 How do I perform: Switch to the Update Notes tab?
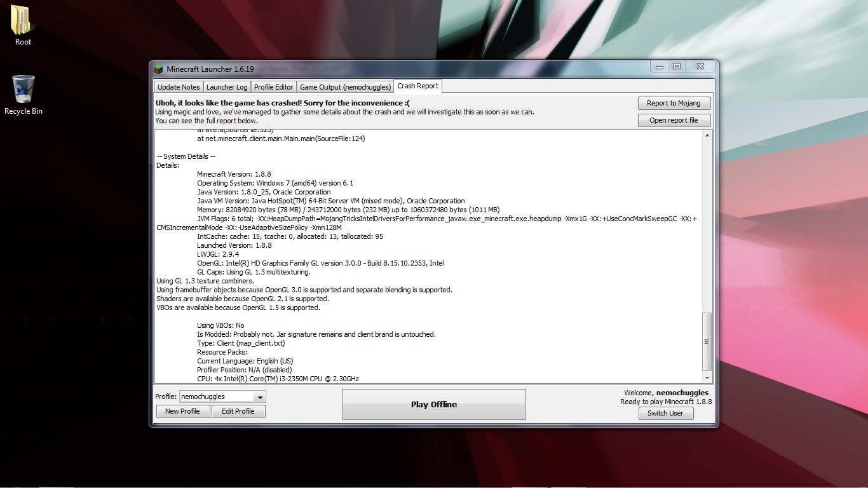click(179, 87)
